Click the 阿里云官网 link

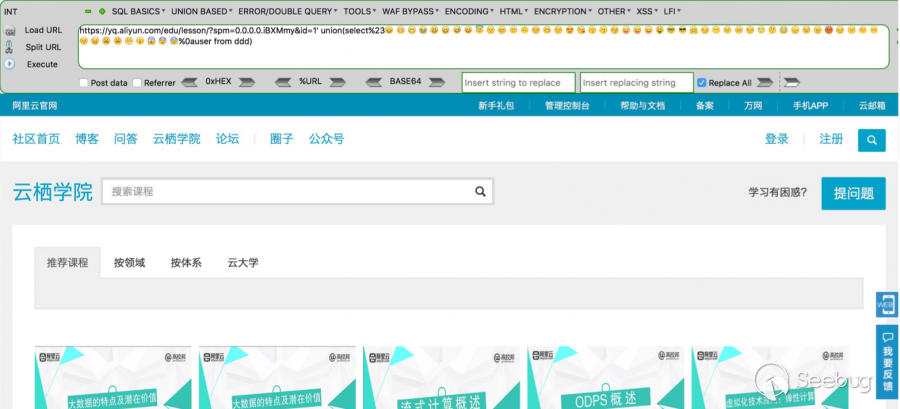point(35,106)
